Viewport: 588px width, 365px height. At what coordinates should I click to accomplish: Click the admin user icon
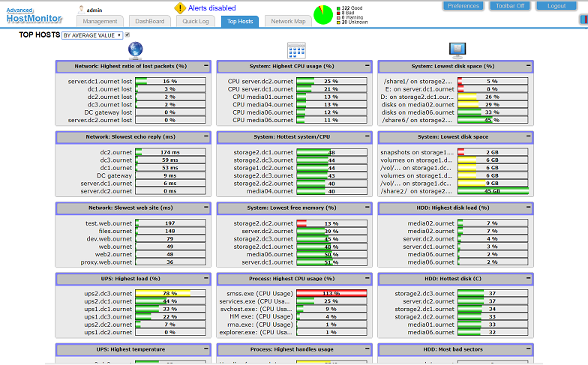point(81,9)
